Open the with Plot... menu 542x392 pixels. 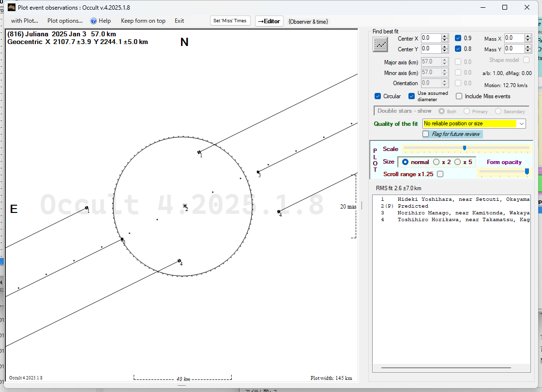[x=24, y=21]
